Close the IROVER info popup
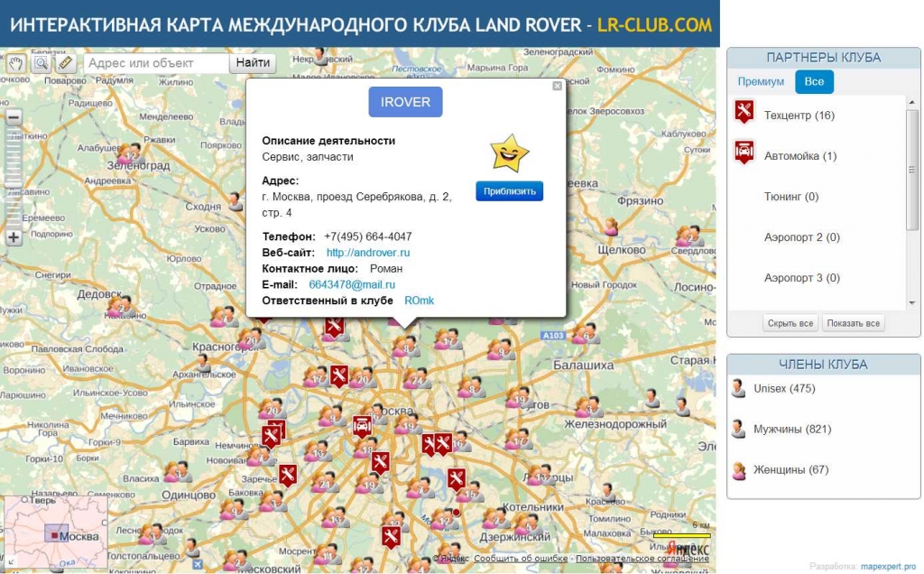This screenshot has height=574, width=924. tap(557, 86)
